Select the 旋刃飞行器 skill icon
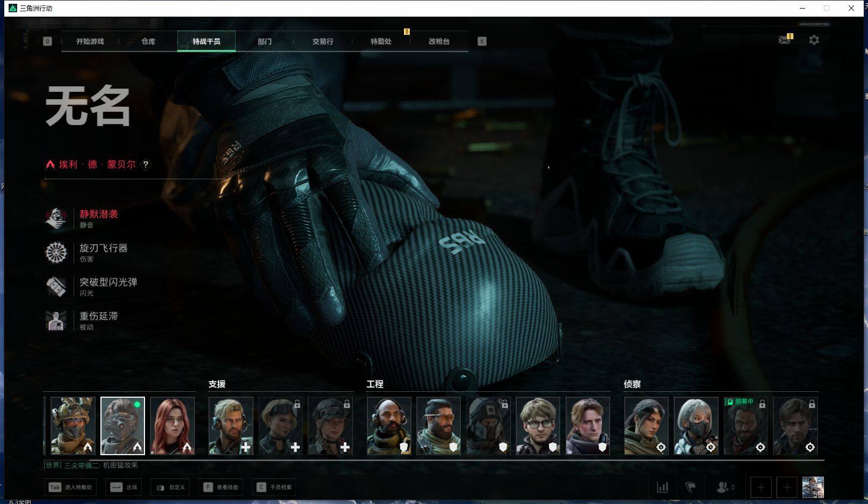868x504 pixels. 56,253
